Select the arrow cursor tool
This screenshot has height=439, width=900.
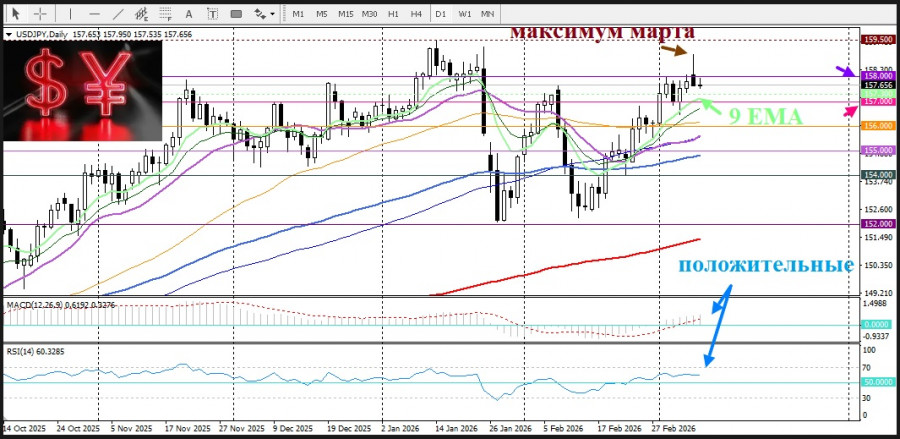pos(14,14)
